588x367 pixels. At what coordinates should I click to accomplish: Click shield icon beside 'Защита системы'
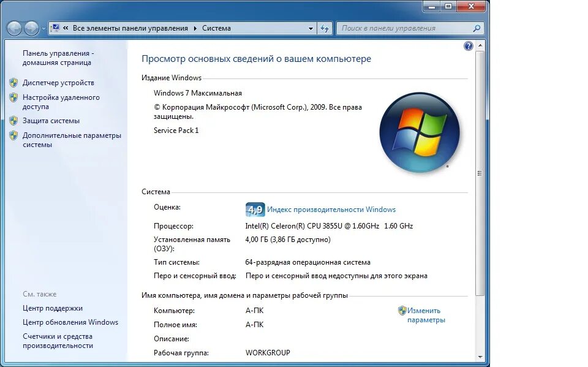(x=13, y=121)
